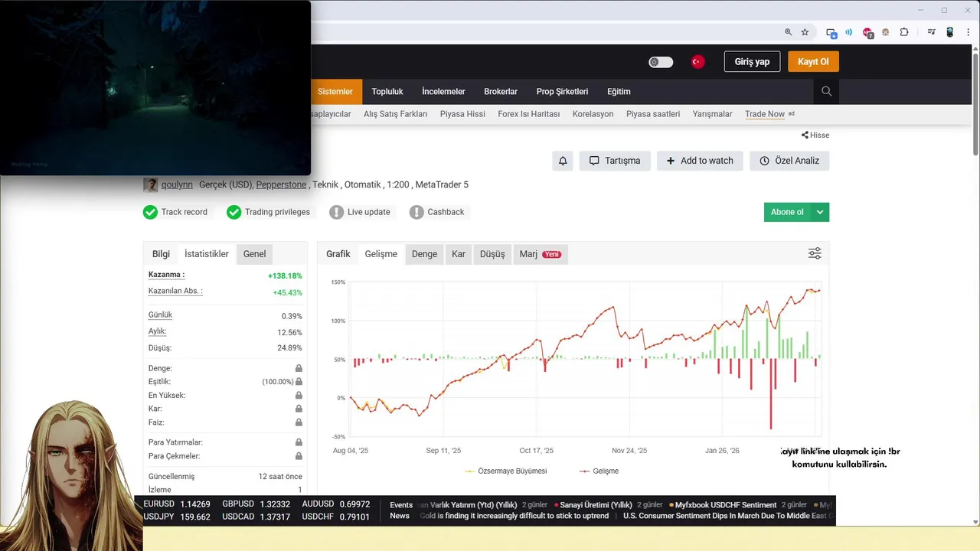
Task: Open the Korelasyon link
Action: 593,114
